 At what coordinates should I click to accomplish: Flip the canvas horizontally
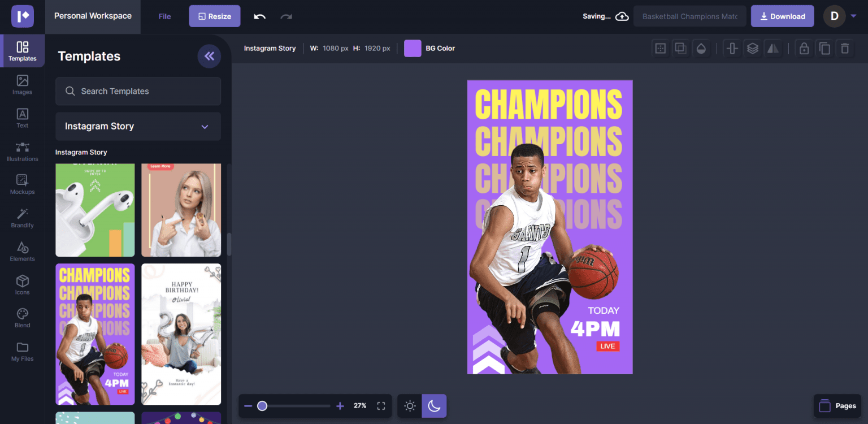(x=773, y=48)
